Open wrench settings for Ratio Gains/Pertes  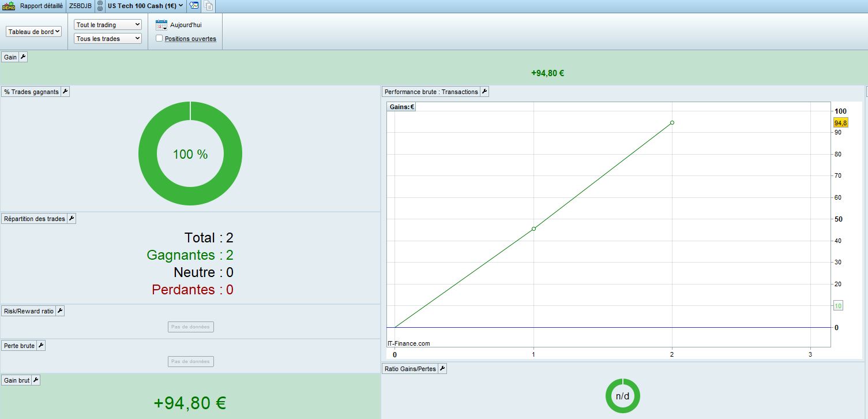[x=442, y=369]
